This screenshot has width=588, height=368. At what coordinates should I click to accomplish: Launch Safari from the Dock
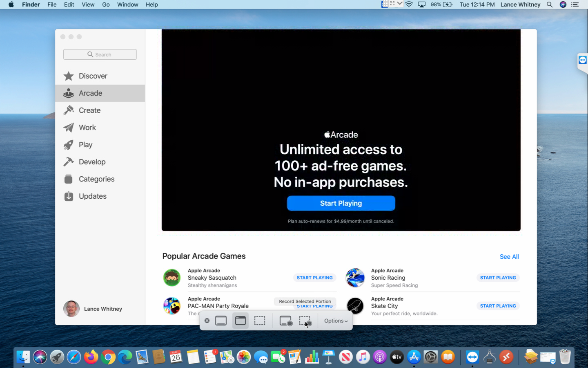point(74,357)
